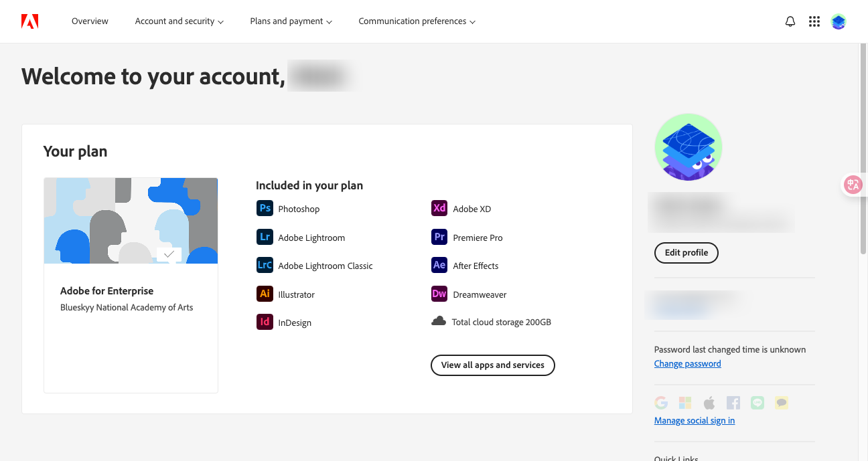Click the Edit profile button
This screenshot has width=868, height=461.
pyautogui.click(x=686, y=253)
